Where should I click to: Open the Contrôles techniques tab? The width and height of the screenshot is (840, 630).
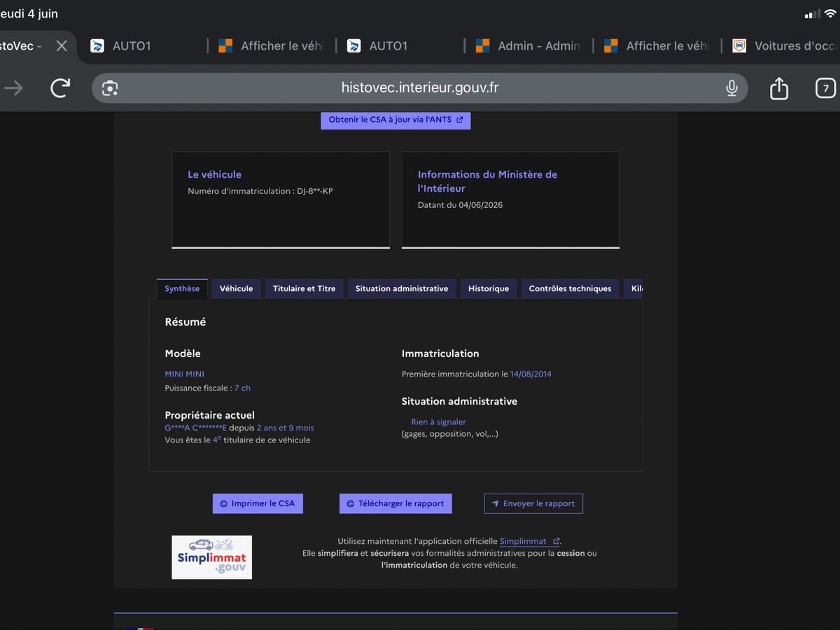570,288
